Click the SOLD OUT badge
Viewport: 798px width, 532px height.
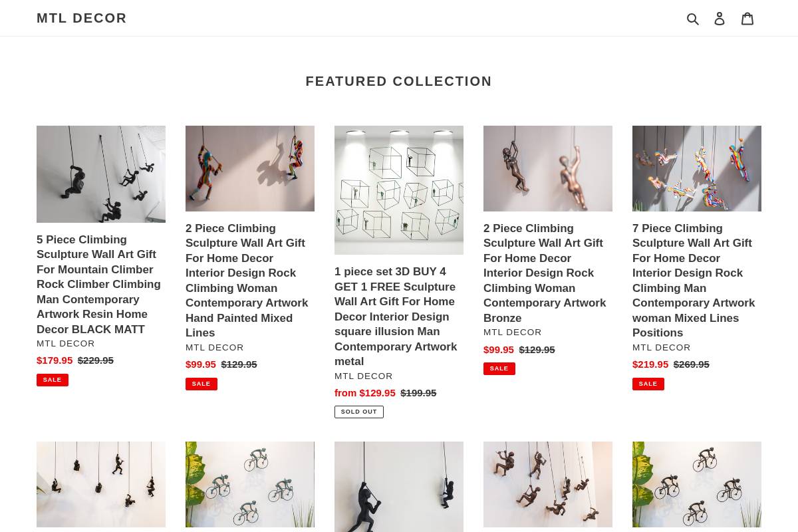pyautogui.click(x=358, y=411)
